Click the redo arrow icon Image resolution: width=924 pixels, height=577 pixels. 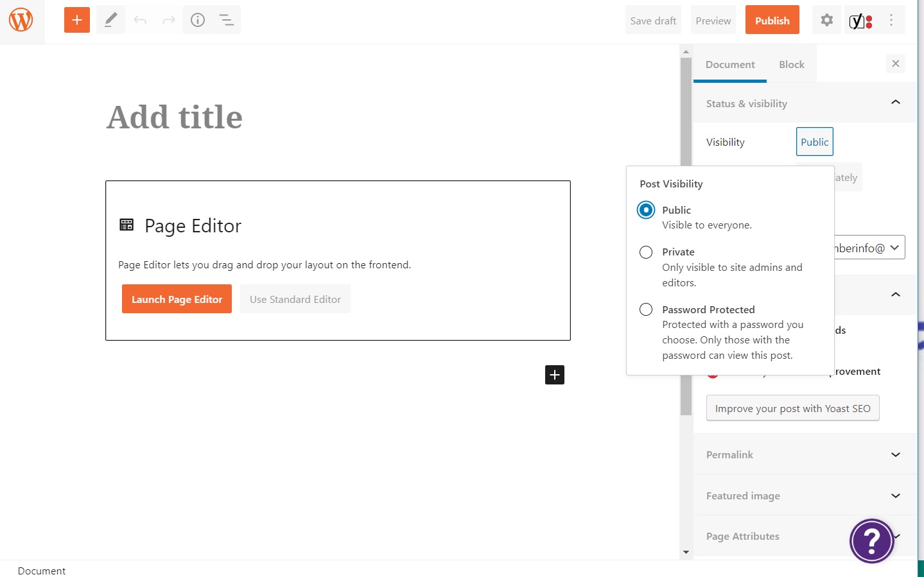coord(168,20)
